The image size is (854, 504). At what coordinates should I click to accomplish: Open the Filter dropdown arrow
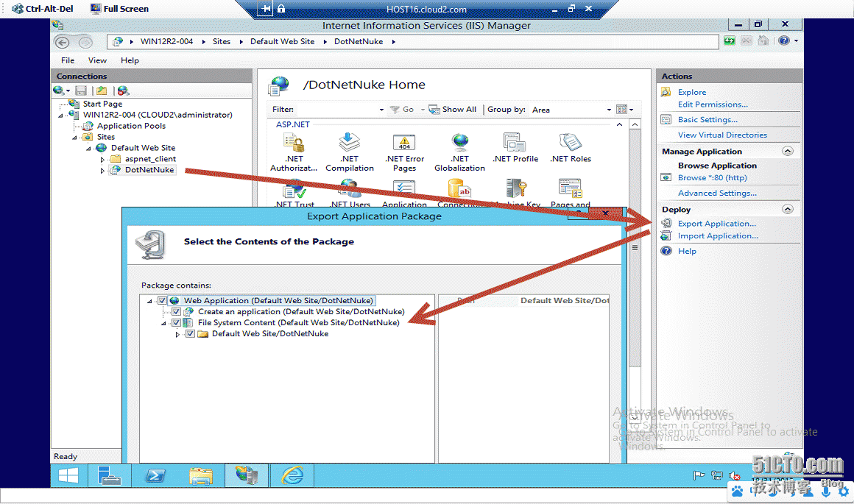(381, 110)
